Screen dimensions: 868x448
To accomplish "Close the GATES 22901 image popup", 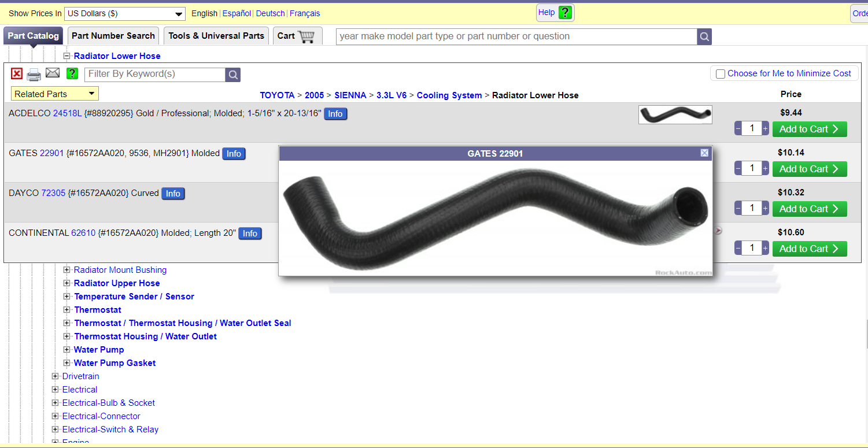I will coord(704,153).
